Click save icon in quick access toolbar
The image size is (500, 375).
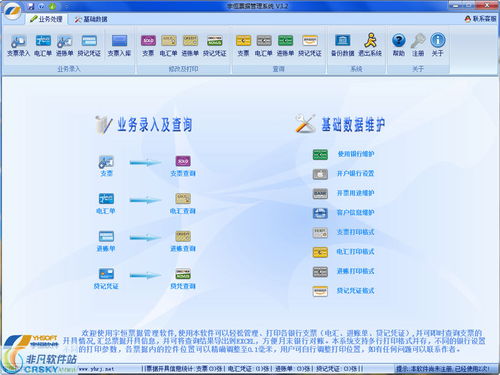click(x=31, y=6)
